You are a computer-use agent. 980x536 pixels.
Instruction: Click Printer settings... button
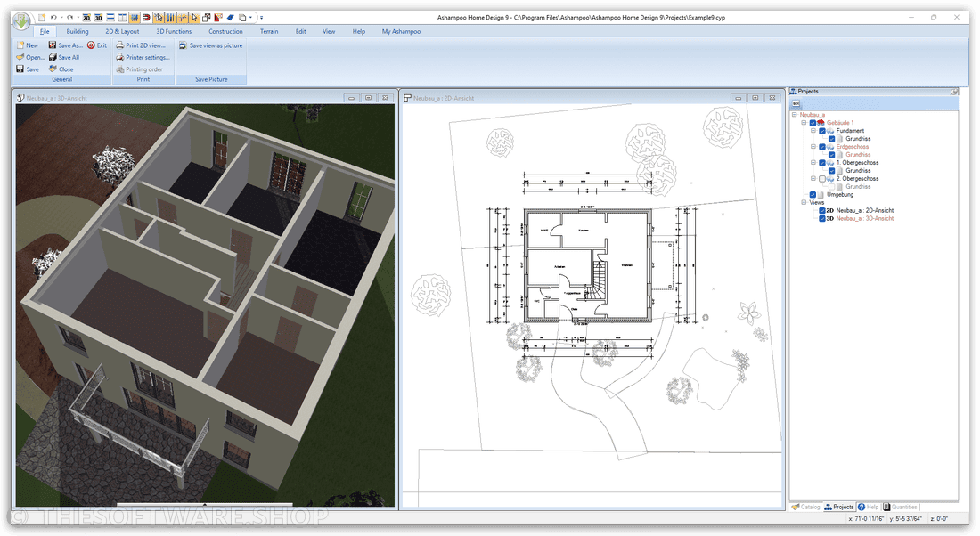[x=143, y=58]
